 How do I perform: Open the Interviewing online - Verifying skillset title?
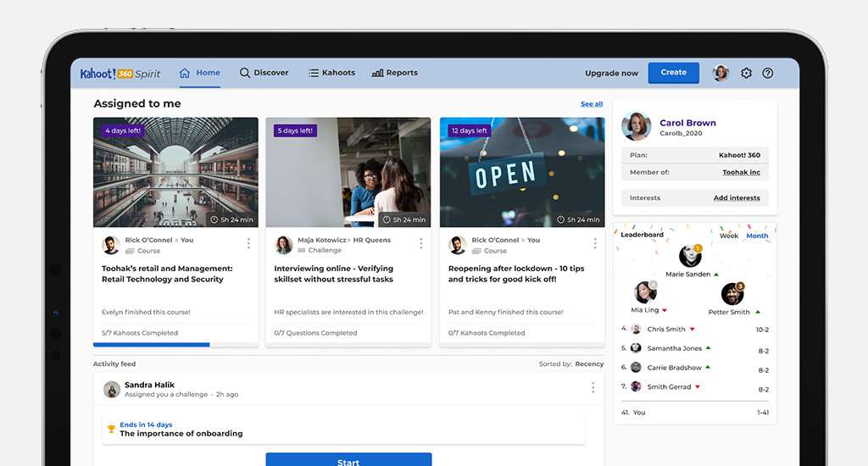tap(334, 274)
